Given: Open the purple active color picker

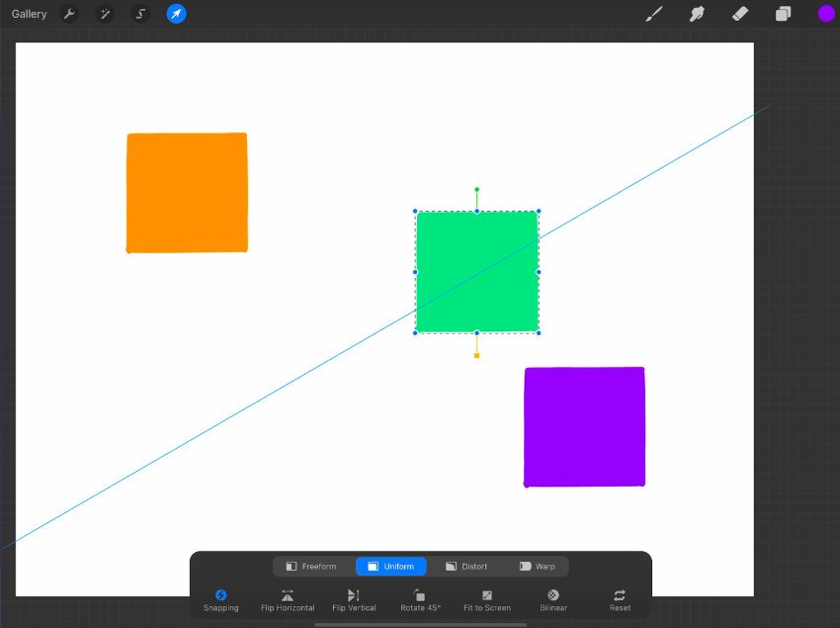Looking at the screenshot, I should click(x=826, y=14).
